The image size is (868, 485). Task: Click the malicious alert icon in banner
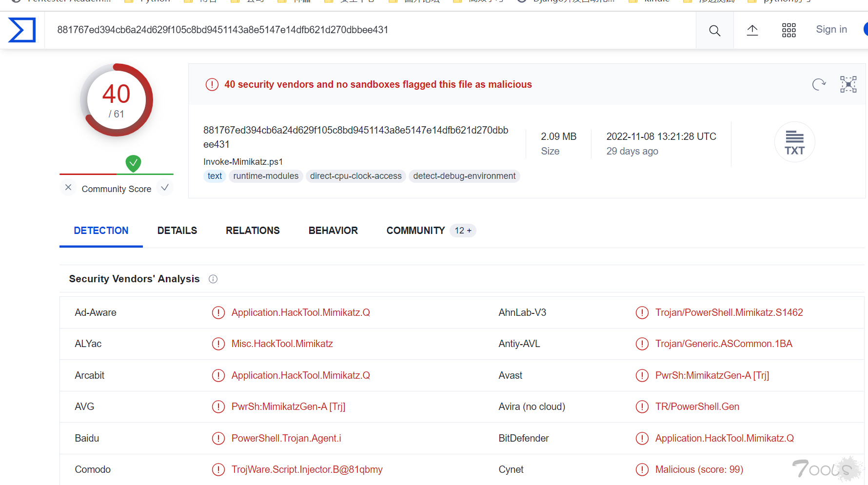click(212, 84)
